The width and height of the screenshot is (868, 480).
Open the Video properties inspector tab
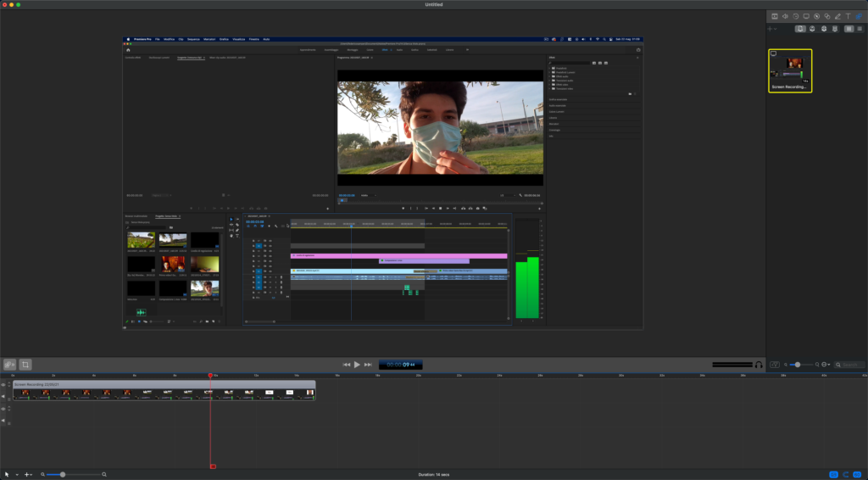[775, 17]
